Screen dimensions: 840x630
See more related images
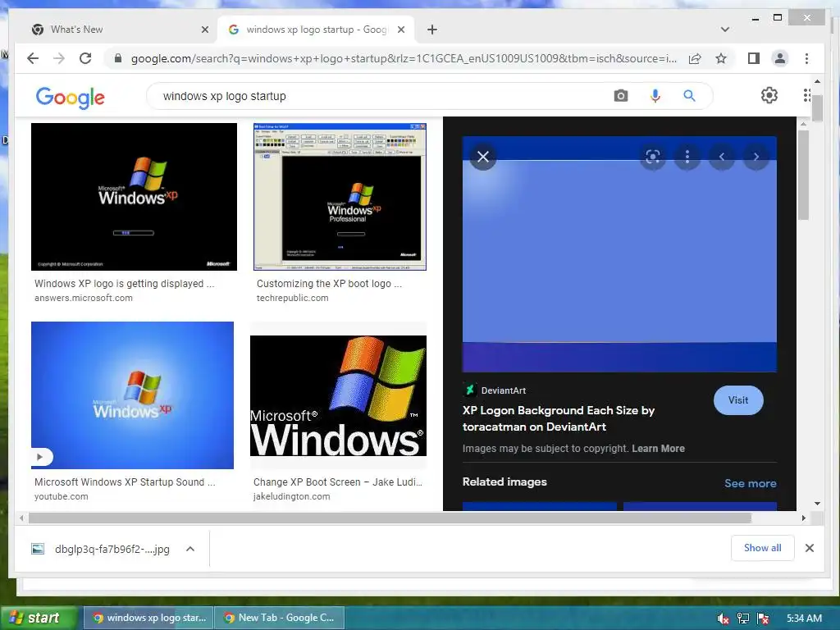click(x=750, y=483)
